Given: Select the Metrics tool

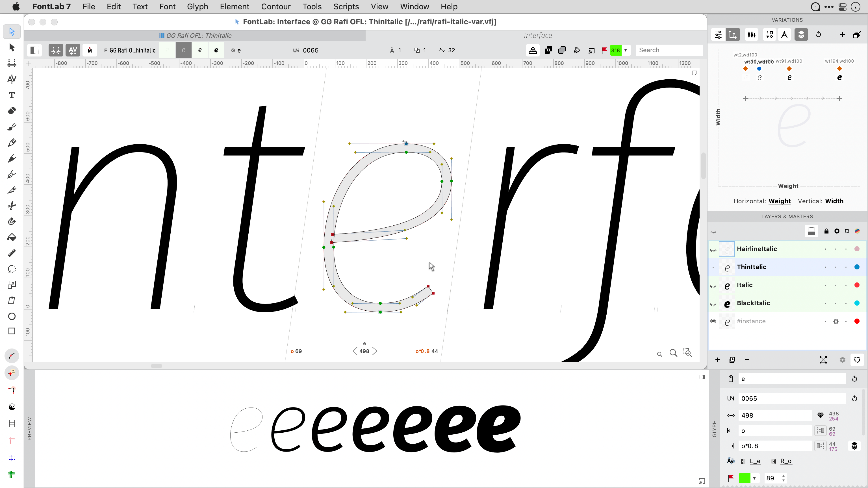Looking at the screenshot, I should 12,63.
